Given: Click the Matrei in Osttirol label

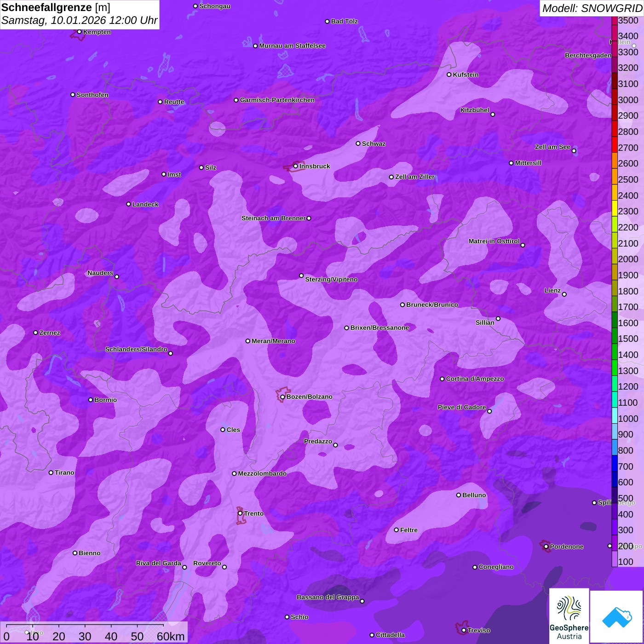Looking at the screenshot, I should 494,241.
